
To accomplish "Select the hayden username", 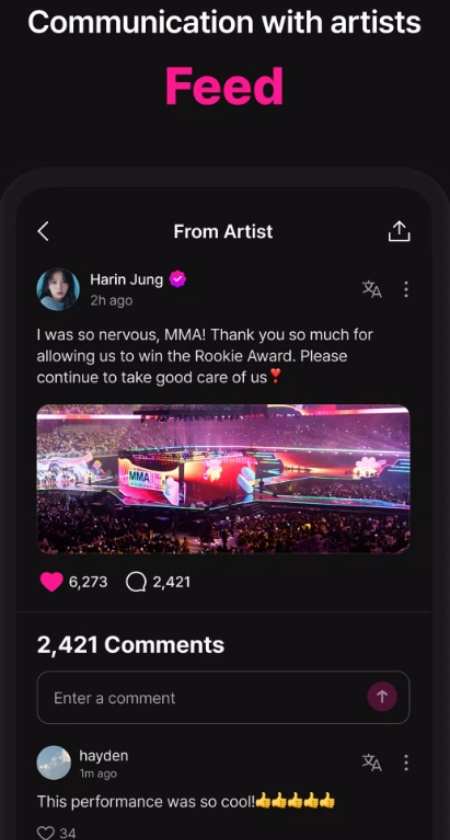I will [x=104, y=756].
